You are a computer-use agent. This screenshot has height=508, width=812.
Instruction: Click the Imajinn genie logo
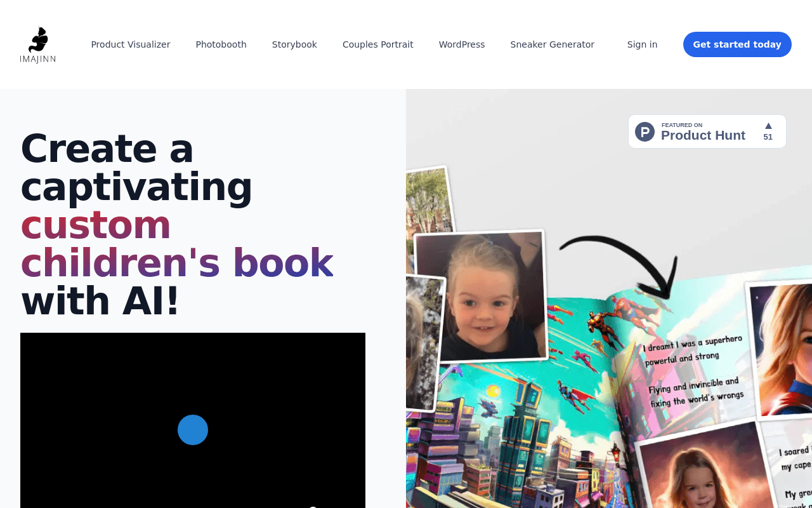(x=37, y=44)
